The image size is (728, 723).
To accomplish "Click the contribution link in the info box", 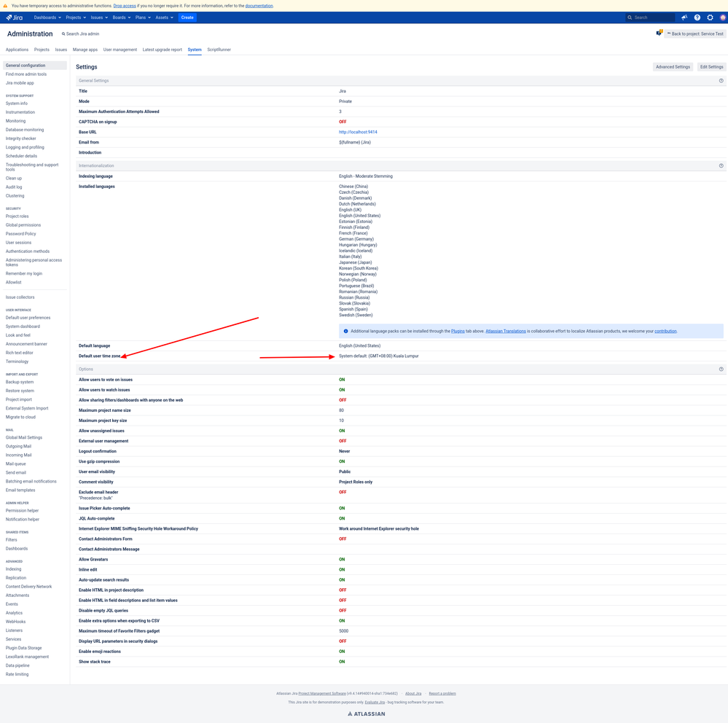I will click(x=665, y=332).
